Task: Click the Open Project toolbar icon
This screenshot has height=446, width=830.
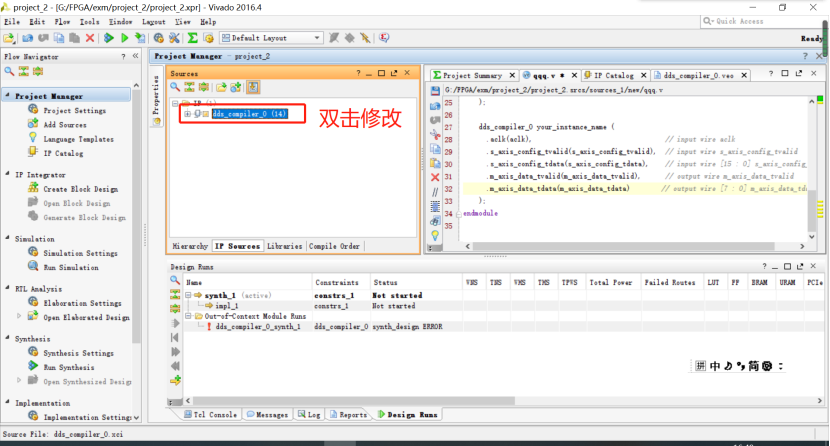Action: pyautogui.click(x=9, y=38)
